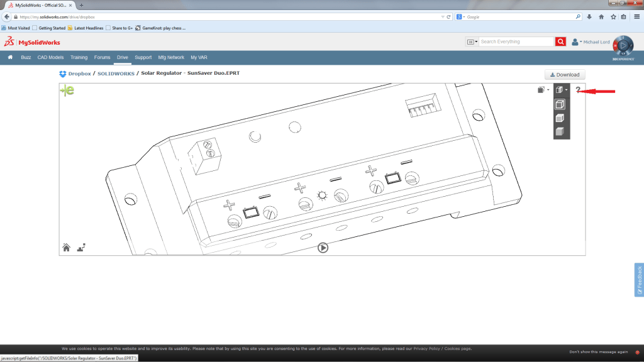Click the red search magnifier button
Image resolution: width=644 pixels, height=362 pixels.
[x=560, y=41]
